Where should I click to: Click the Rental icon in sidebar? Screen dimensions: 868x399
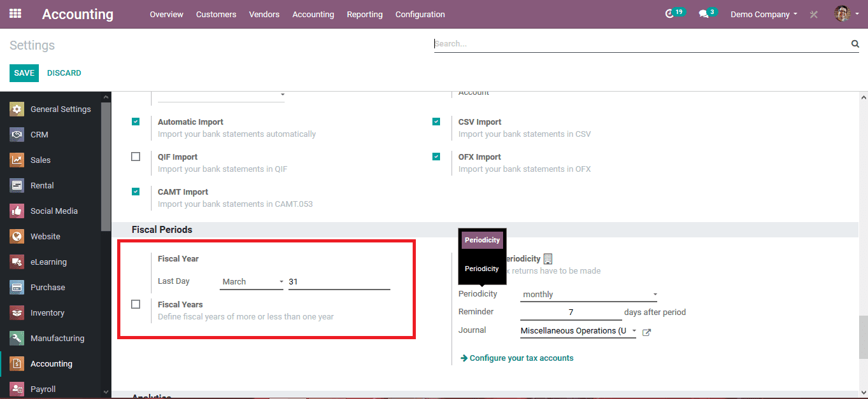pyautogui.click(x=17, y=185)
